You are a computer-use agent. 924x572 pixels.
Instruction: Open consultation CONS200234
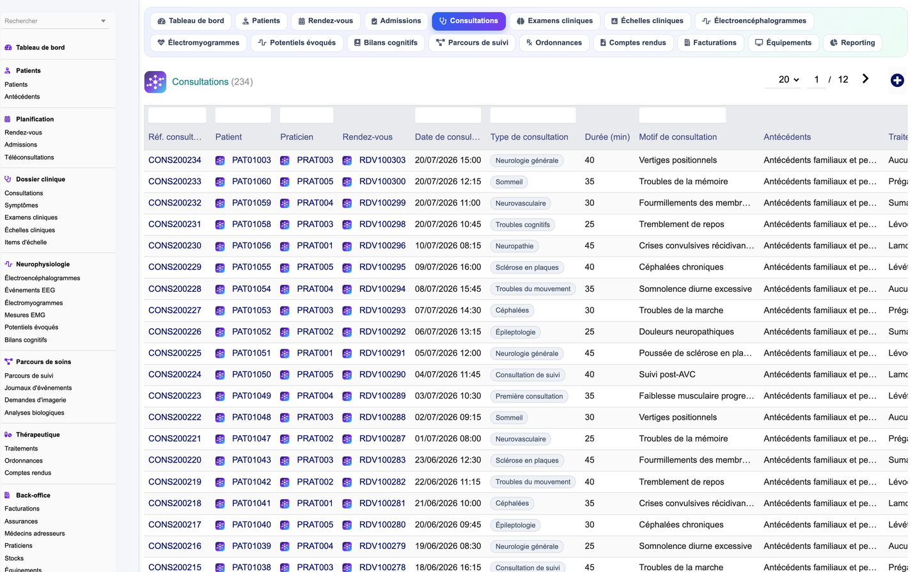(175, 160)
